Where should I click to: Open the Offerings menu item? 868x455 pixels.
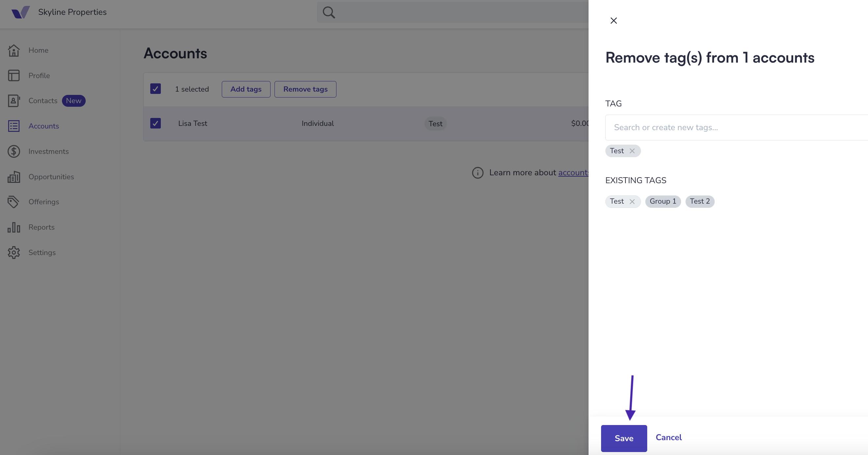43,202
